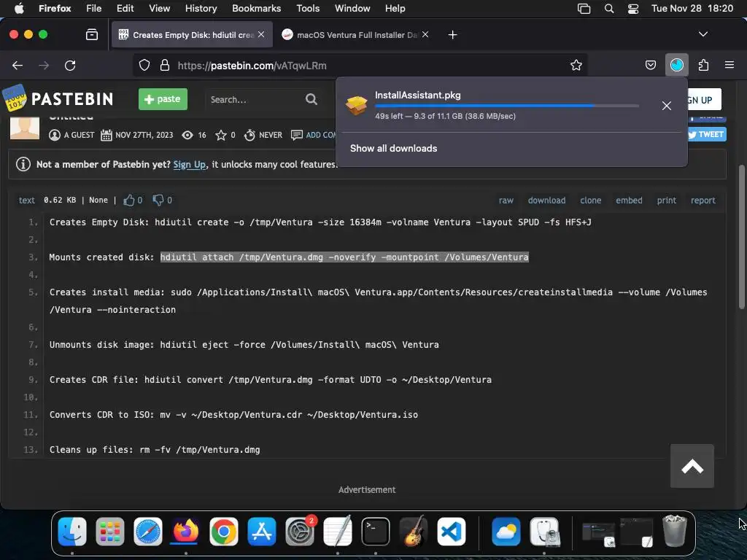
Task: Open Firefox View from the tab bar
Action: tap(92, 35)
